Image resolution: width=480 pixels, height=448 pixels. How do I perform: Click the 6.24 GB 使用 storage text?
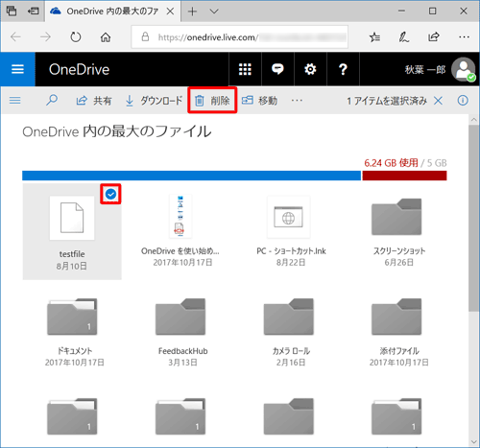[x=391, y=163]
